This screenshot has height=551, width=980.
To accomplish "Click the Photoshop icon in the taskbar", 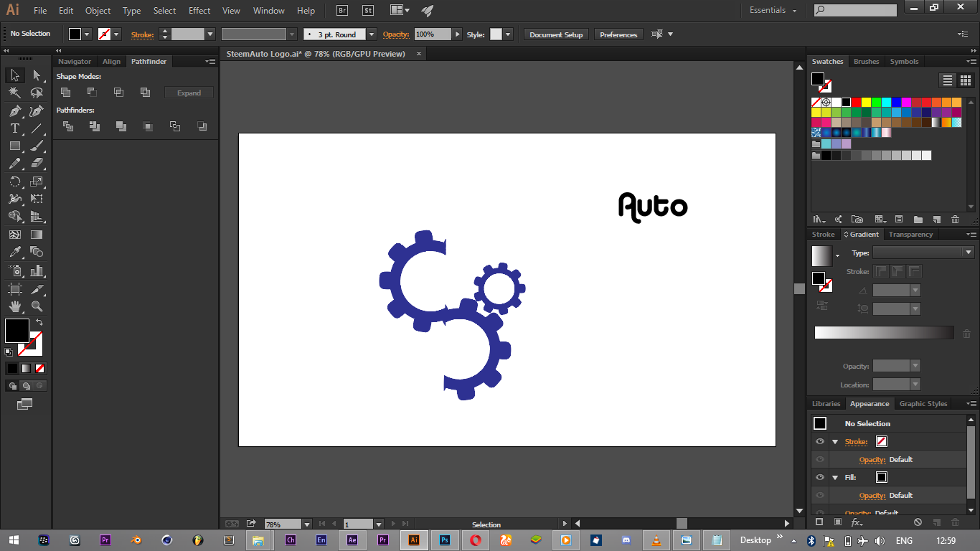I will click(445, 540).
